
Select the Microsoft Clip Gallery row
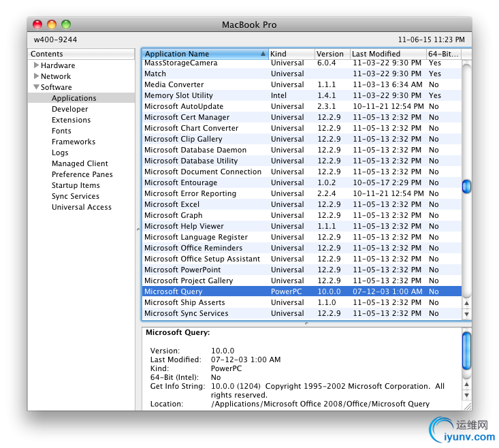[x=302, y=139]
